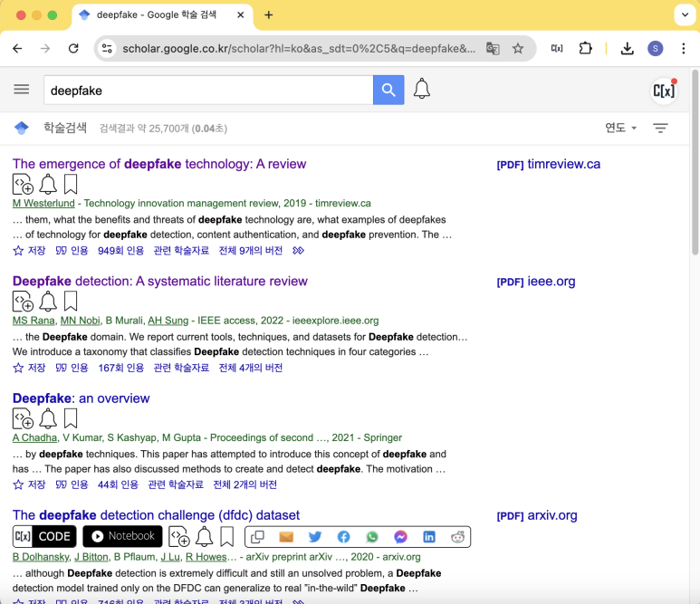Open CODE button for the dfdc dataset paper
This screenshot has width=700, height=604.
[x=44, y=536]
